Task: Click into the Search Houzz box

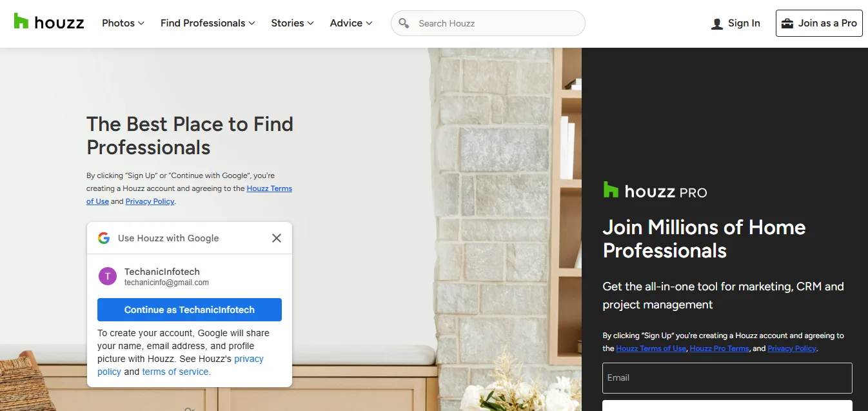Action: [497, 23]
